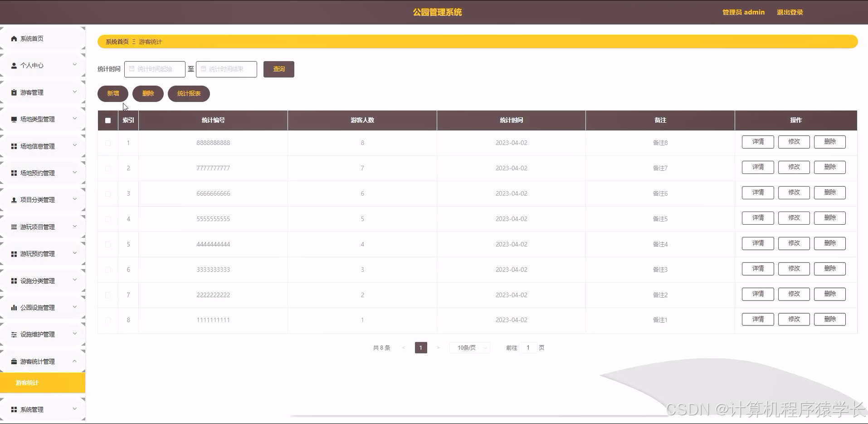Click the stamp icon beside 项目分类管理
The image size is (868, 424).
(x=14, y=200)
